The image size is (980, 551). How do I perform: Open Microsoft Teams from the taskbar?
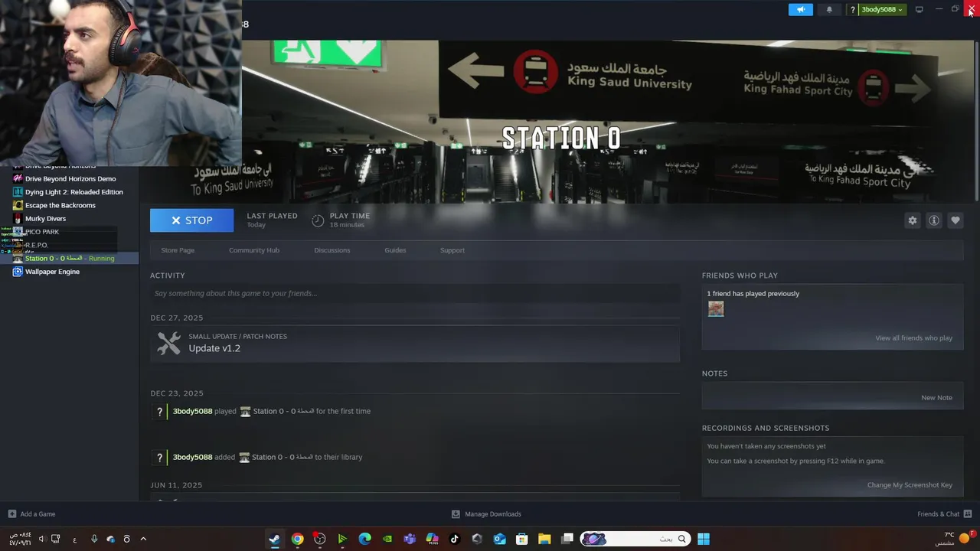(410, 539)
